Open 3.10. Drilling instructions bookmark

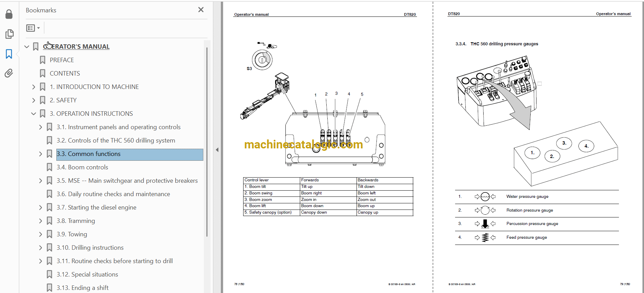(90, 248)
